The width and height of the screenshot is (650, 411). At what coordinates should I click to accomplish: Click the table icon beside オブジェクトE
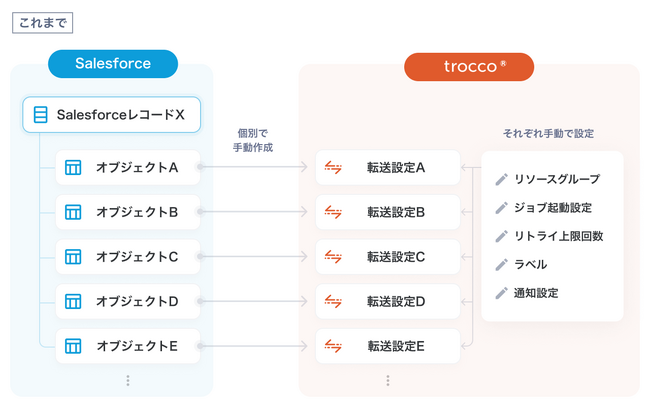tap(73, 347)
